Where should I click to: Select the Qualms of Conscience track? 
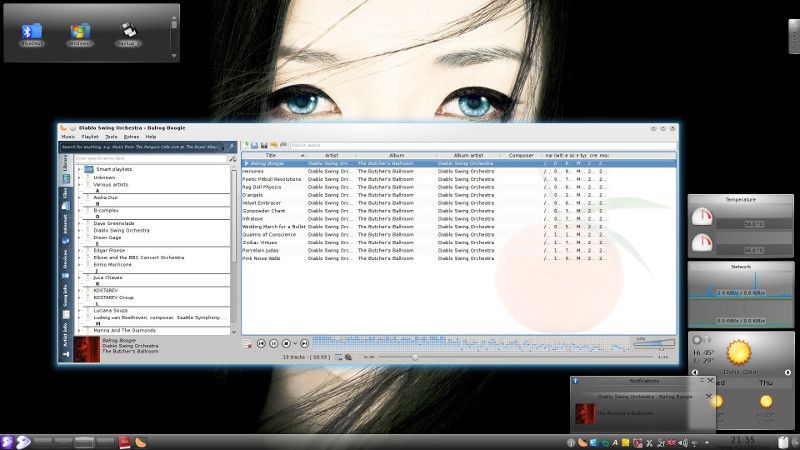point(459,235)
